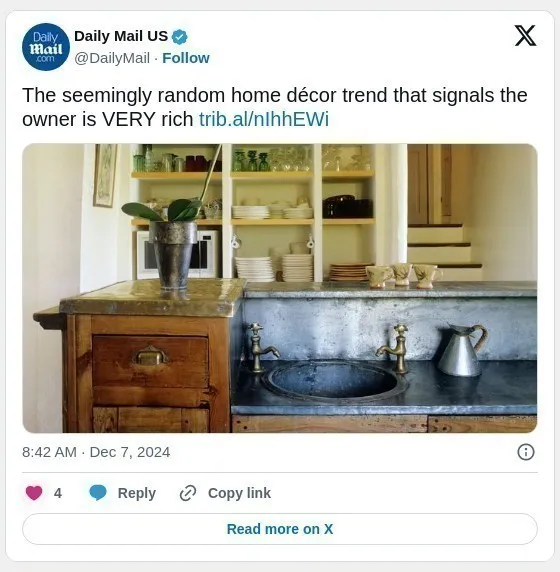This screenshot has height=572, width=560.
Task: Click the Daily Mail US display name
Action: (121, 36)
